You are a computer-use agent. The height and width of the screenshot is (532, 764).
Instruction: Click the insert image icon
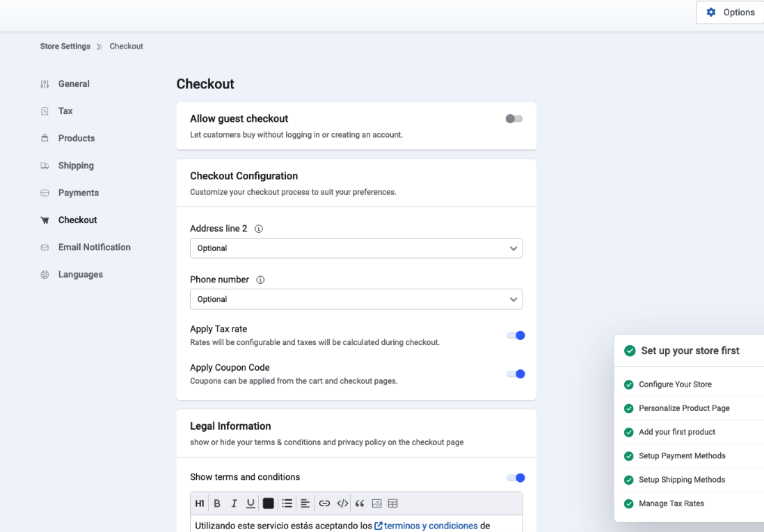[x=377, y=503]
